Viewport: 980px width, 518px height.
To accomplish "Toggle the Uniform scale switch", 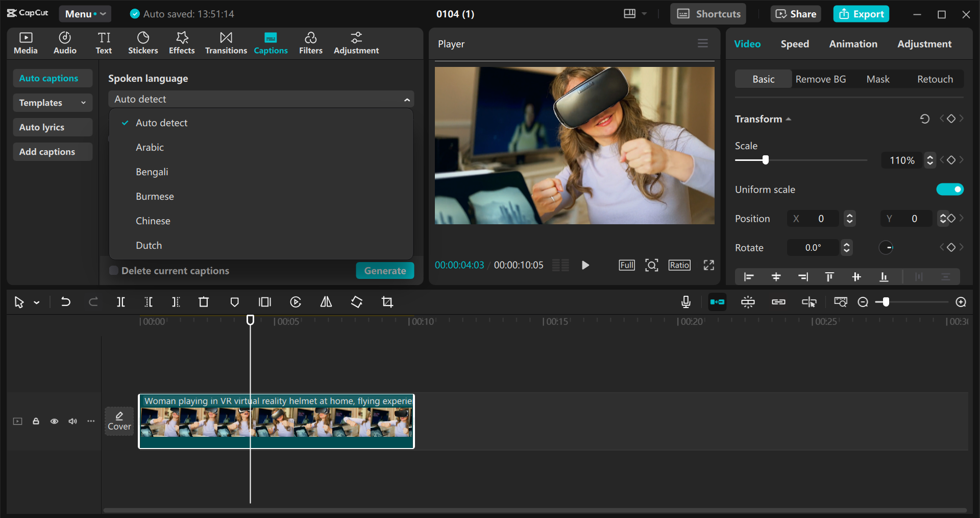I will (950, 190).
